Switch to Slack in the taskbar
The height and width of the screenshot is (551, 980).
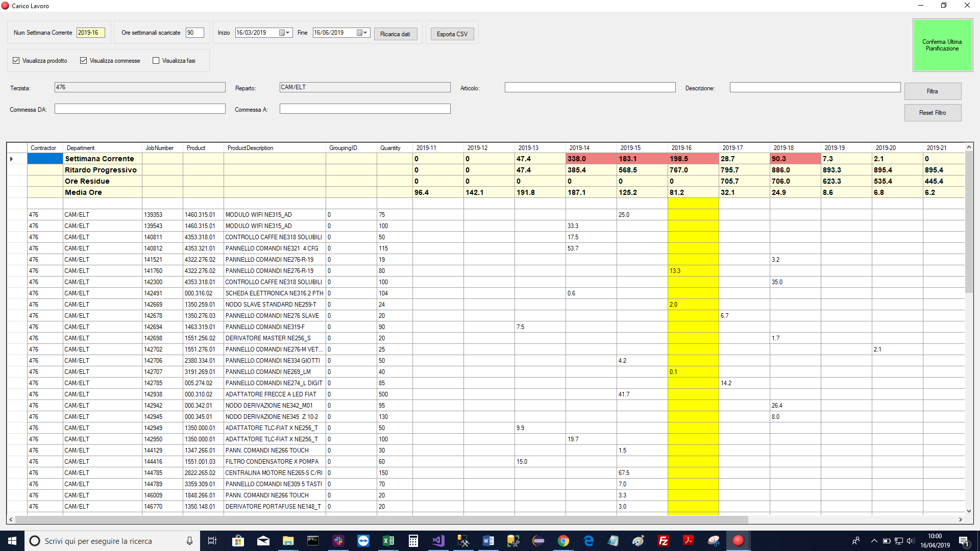(x=338, y=541)
